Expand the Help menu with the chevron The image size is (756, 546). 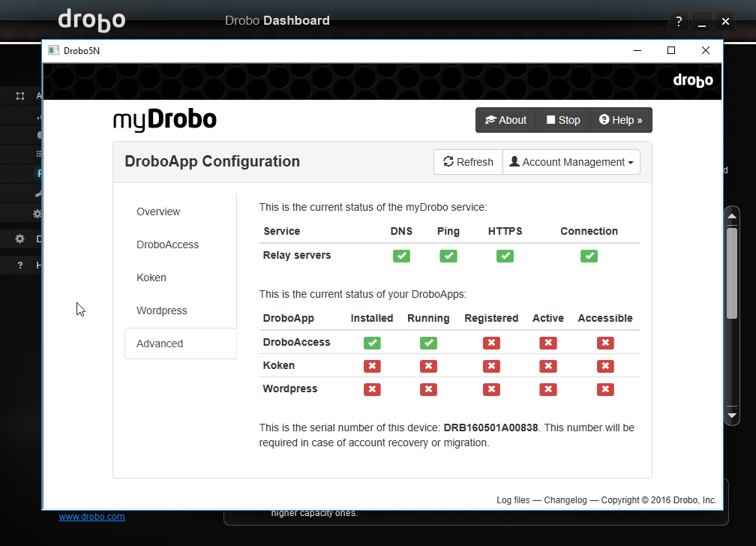pyautogui.click(x=639, y=120)
